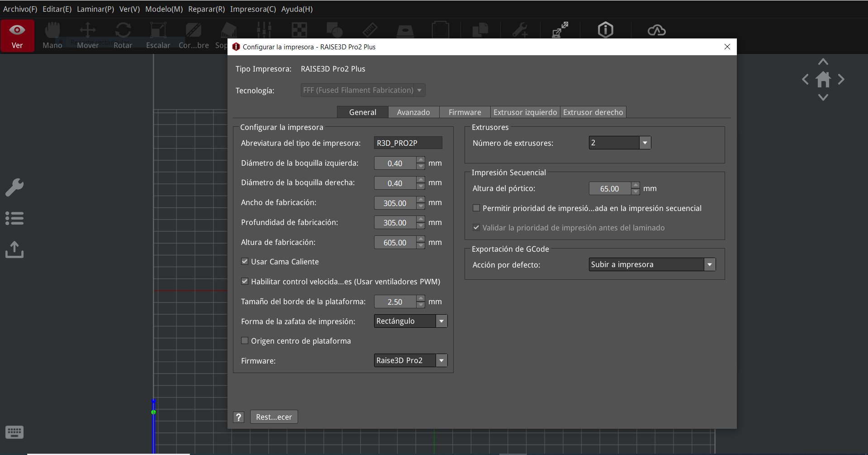Image resolution: width=868 pixels, height=455 pixels.
Task: Increase Altura del pórtico value
Action: click(x=636, y=185)
